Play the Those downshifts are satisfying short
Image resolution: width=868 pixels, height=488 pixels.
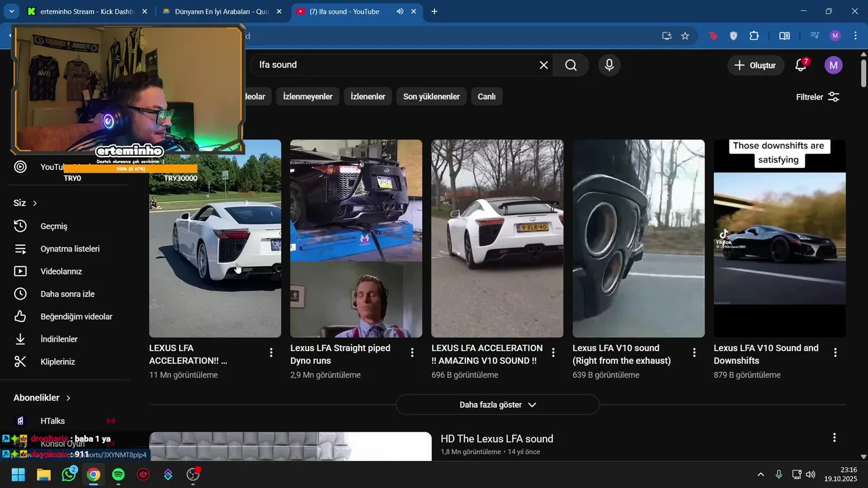780,239
